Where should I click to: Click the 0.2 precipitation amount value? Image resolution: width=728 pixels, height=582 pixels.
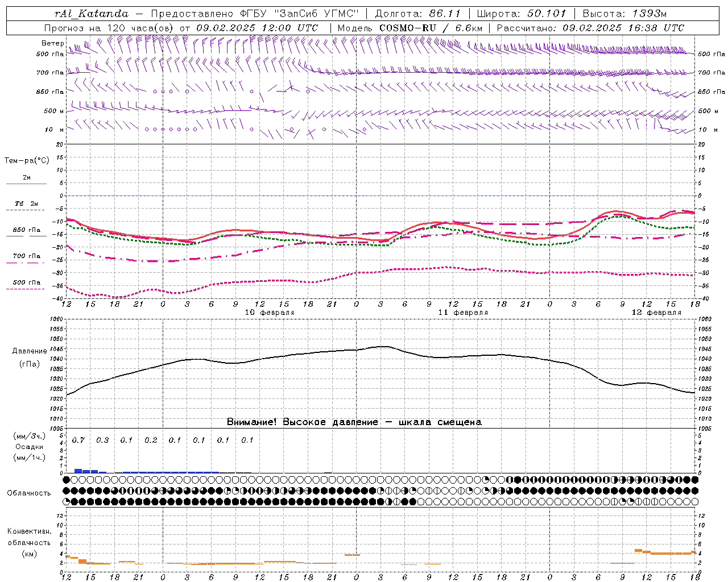click(151, 440)
